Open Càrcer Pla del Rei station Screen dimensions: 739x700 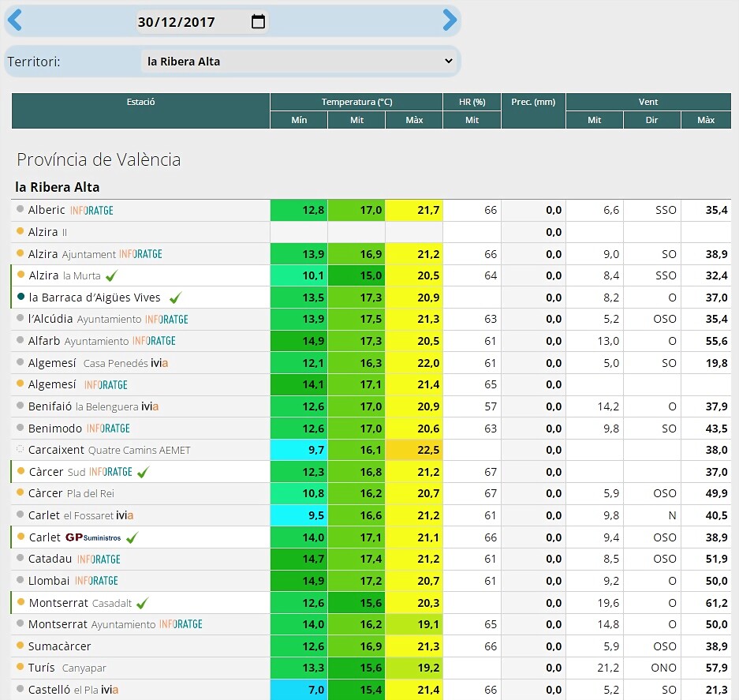71,493
